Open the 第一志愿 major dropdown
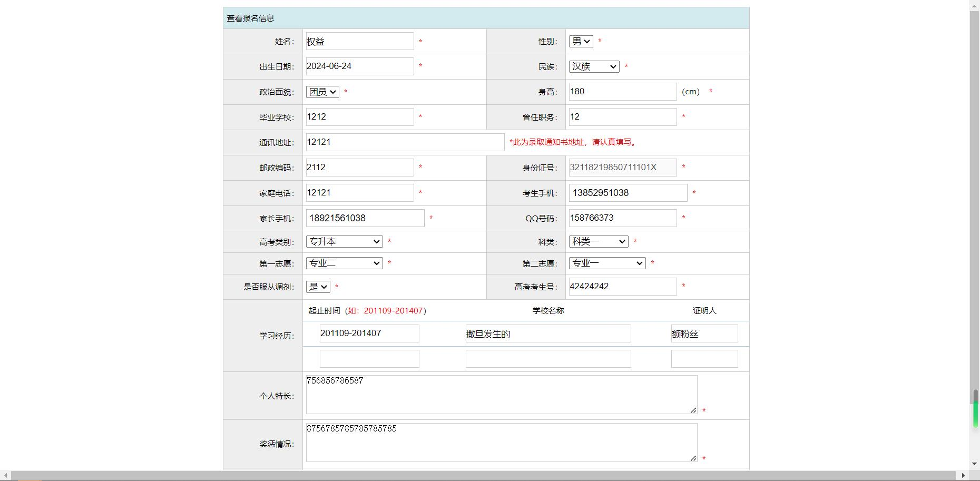This screenshot has width=980, height=481. 344,263
